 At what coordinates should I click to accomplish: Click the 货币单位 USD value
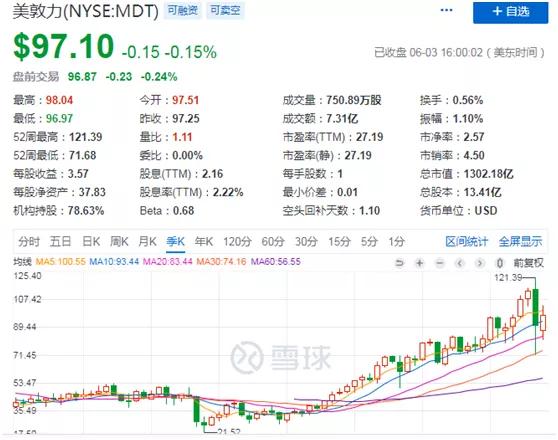pyautogui.click(x=486, y=211)
